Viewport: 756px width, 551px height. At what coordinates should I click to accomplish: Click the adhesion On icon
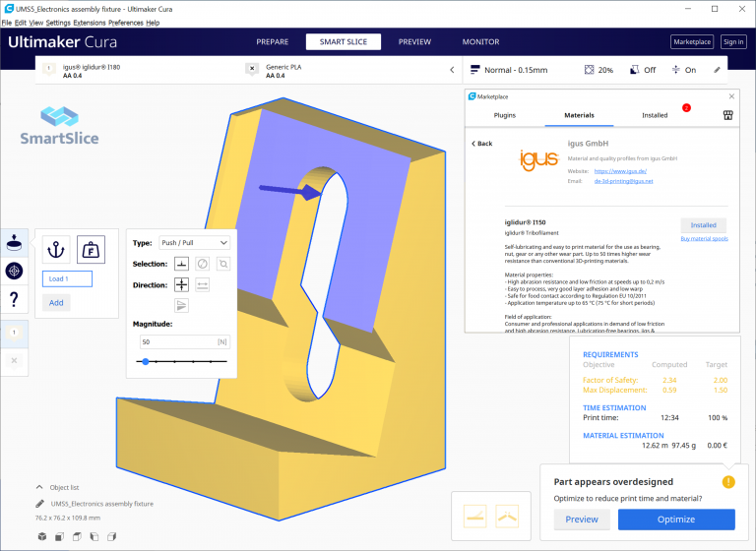(x=676, y=70)
